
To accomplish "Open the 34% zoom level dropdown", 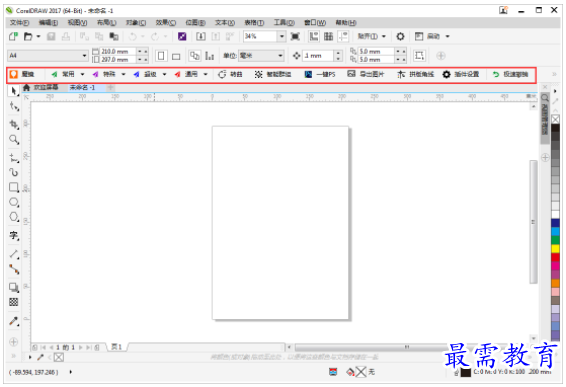I will point(282,36).
